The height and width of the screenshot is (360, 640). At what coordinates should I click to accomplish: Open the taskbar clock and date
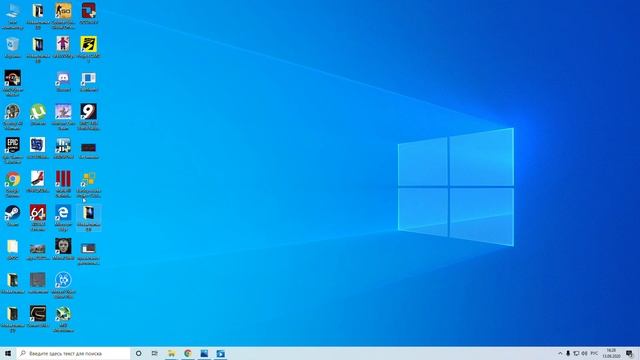611,353
